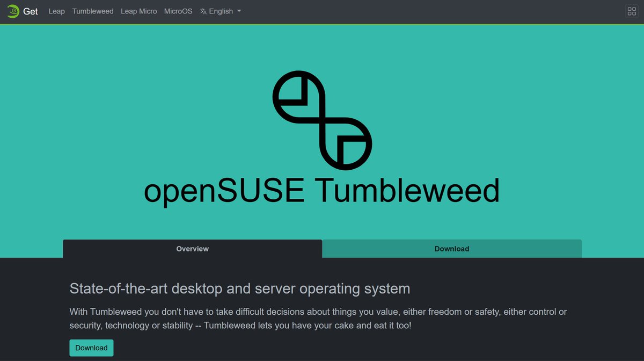Click the translate icon beside English

click(x=203, y=11)
